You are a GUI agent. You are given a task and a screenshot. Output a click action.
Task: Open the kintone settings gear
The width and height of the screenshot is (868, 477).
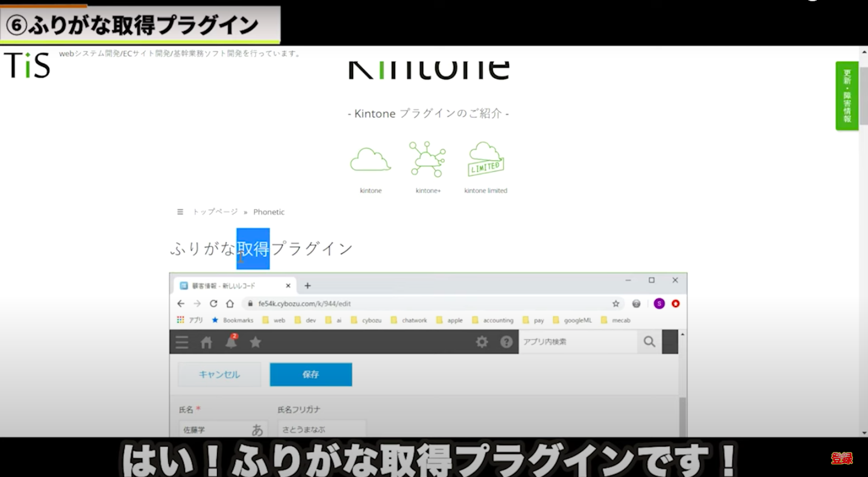[x=482, y=342]
